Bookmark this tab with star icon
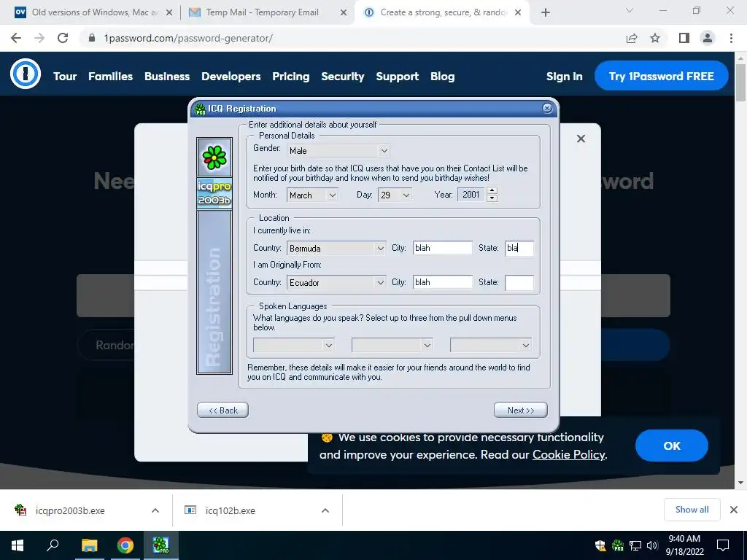This screenshot has height=560, width=747. click(656, 38)
